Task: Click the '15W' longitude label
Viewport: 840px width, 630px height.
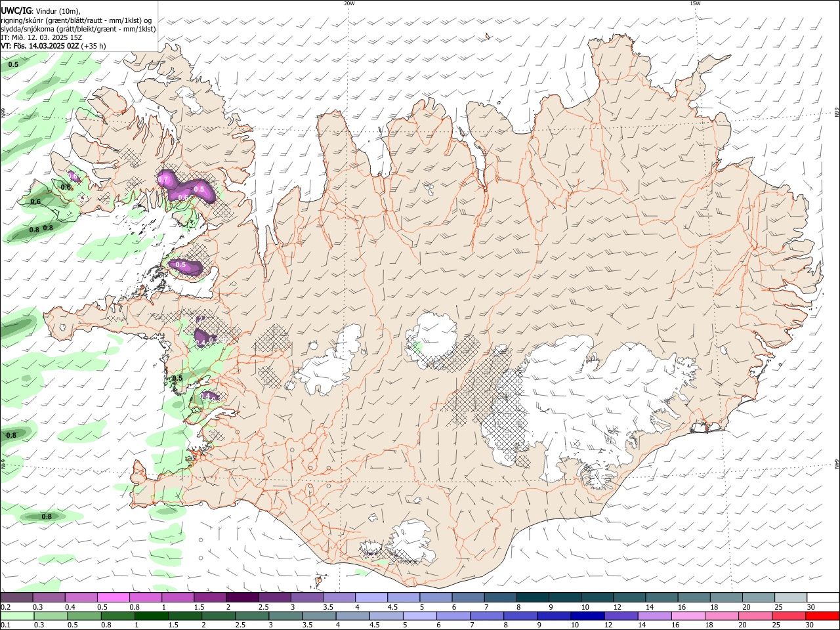Action: point(695,3)
